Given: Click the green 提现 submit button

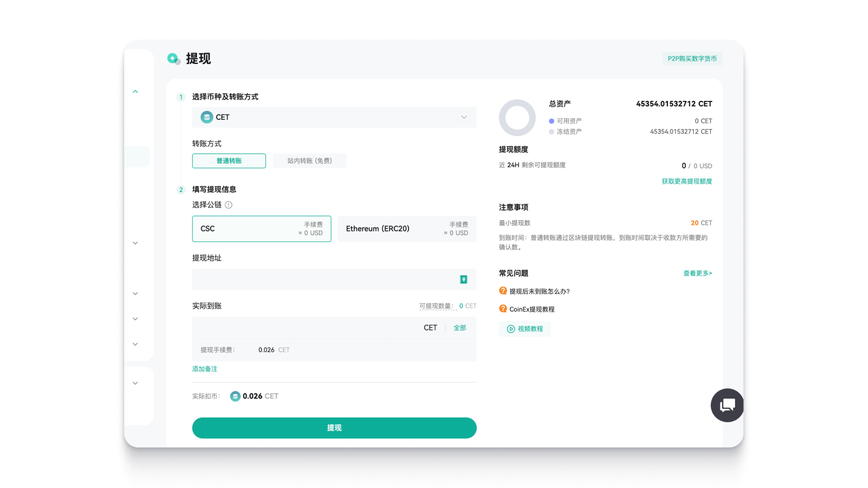Looking at the screenshot, I should click(334, 428).
